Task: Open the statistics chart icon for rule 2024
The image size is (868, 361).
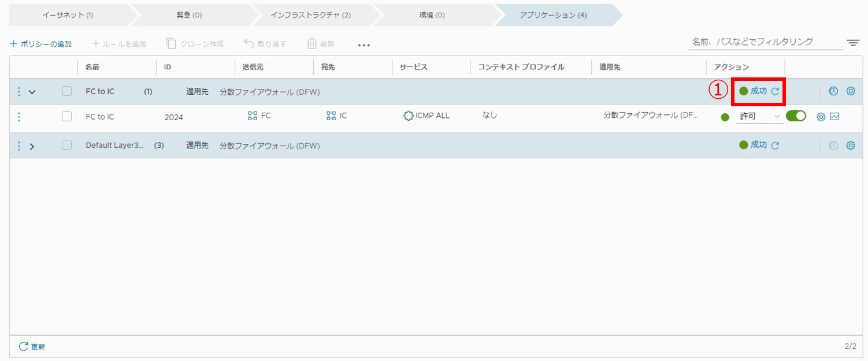Action: (834, 117)
